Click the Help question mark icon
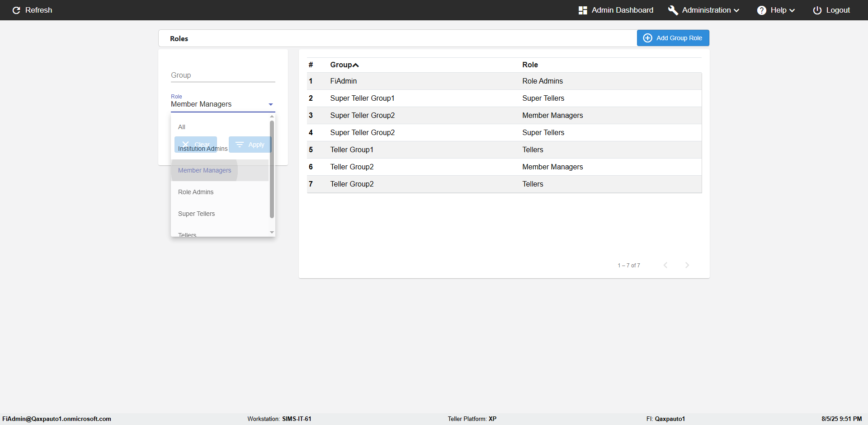 (x=762, y=10)
